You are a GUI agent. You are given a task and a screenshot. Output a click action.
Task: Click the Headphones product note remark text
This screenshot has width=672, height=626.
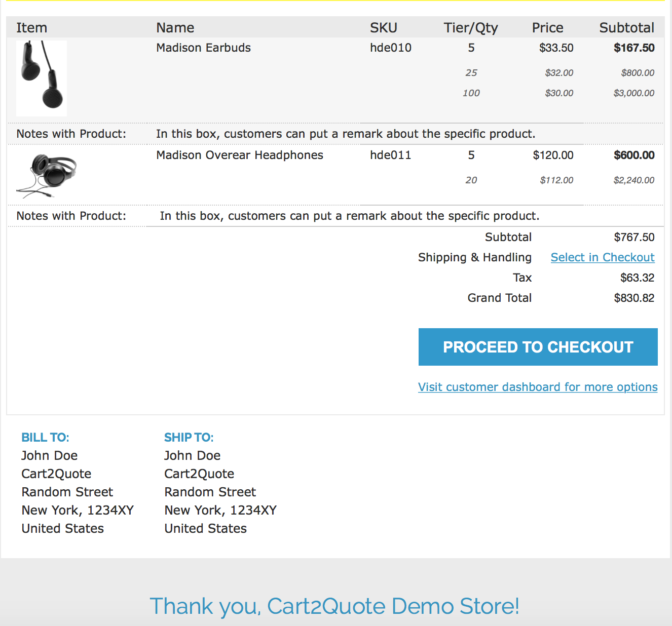pos(350,216)
